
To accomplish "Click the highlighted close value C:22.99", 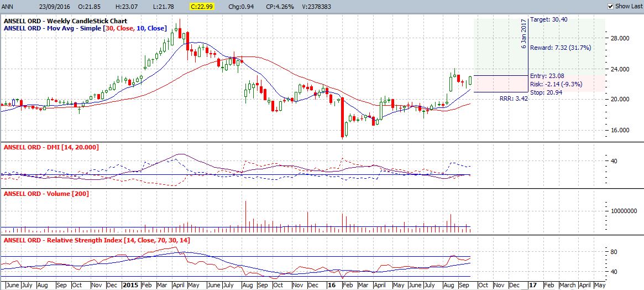I will (x=203, y=7).
